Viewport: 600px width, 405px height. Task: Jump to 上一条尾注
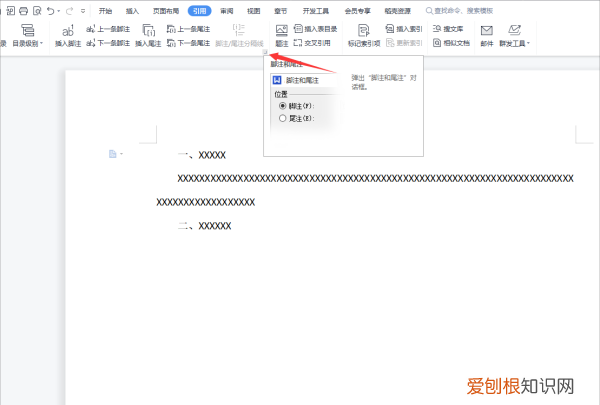coord(188,29)
